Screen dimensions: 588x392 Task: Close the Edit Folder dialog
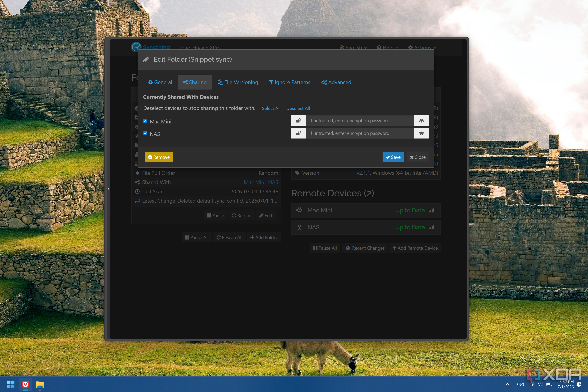coord(417,157)
